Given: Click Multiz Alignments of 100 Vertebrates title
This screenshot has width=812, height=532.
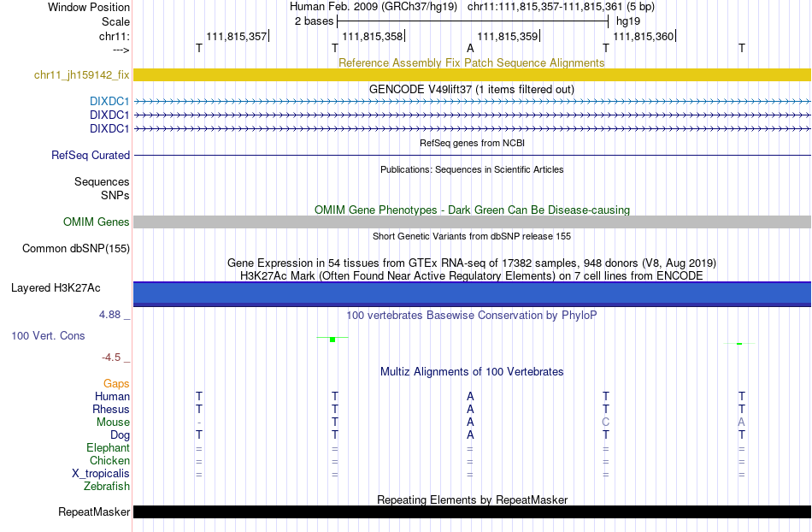Looking at the screenshot, I should click(472, 372).
